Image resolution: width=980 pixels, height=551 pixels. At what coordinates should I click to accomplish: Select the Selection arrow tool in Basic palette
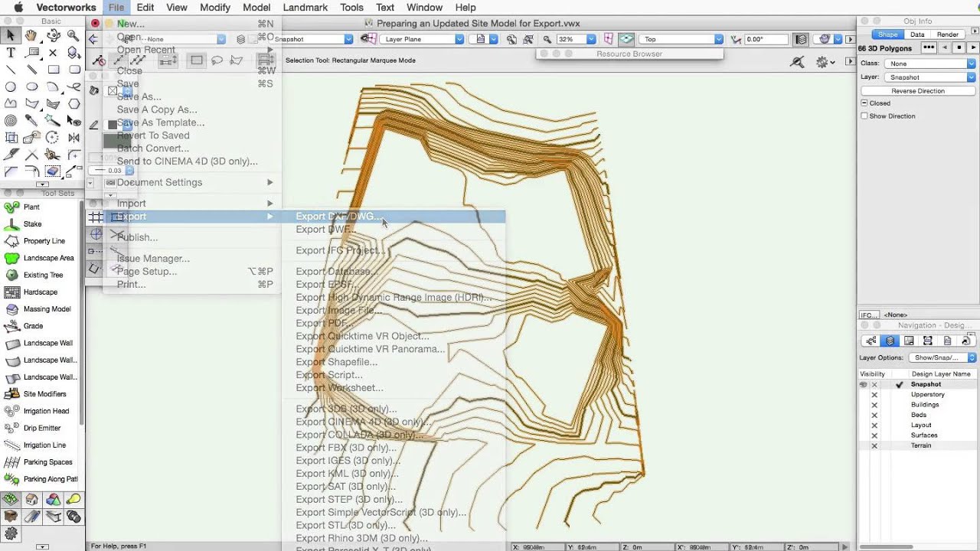[x=11, y=35]
